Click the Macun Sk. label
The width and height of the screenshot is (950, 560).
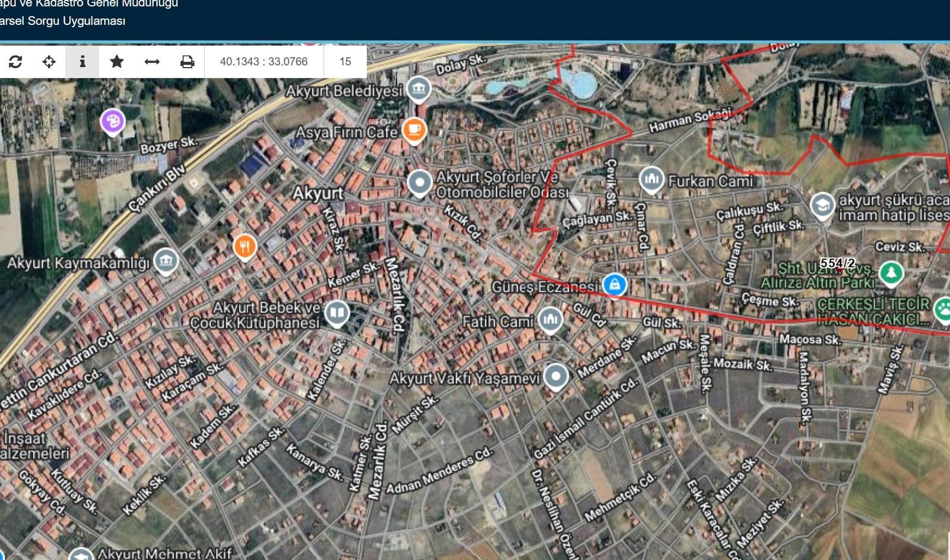click(x=668, y=351)
